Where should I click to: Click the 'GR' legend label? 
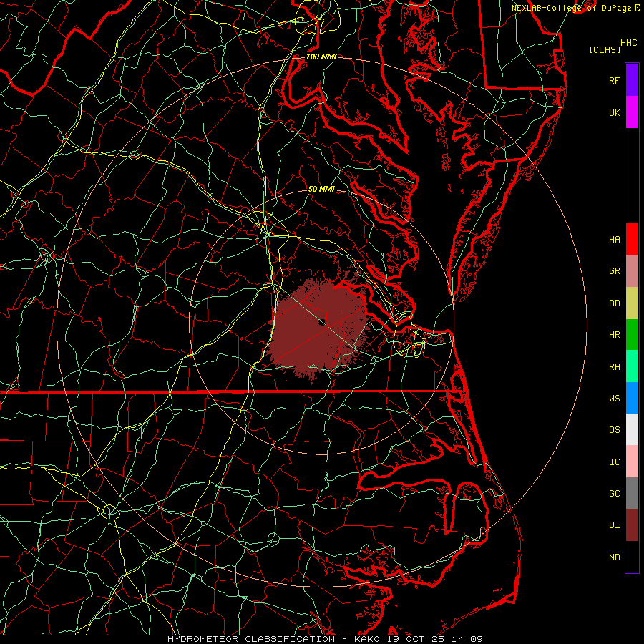point(614,271)
